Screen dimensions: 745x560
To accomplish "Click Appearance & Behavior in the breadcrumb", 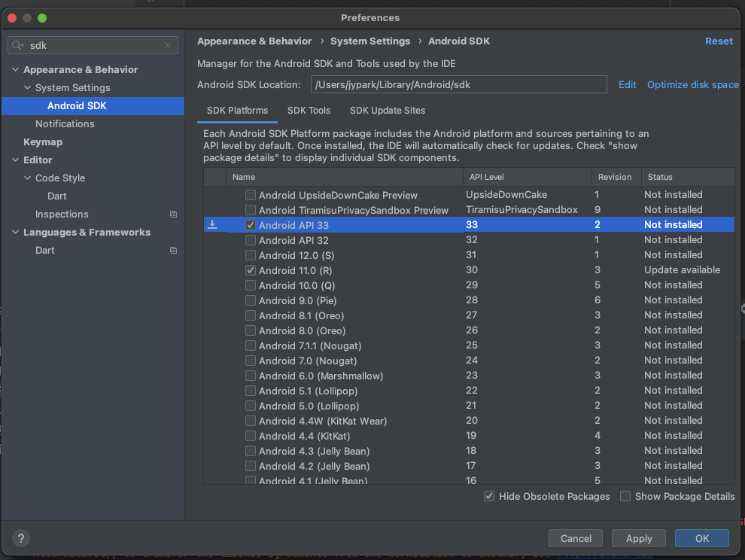I will (x=254, y=41).
